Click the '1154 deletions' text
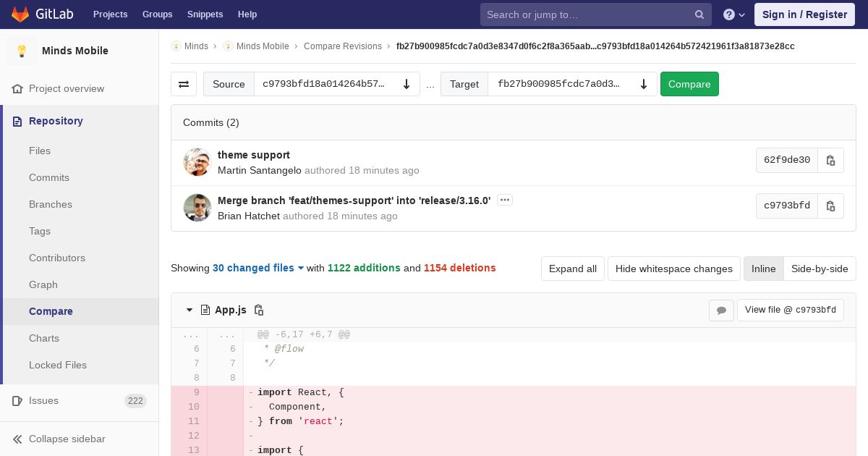The image size is (868, 456). point(460,268)
